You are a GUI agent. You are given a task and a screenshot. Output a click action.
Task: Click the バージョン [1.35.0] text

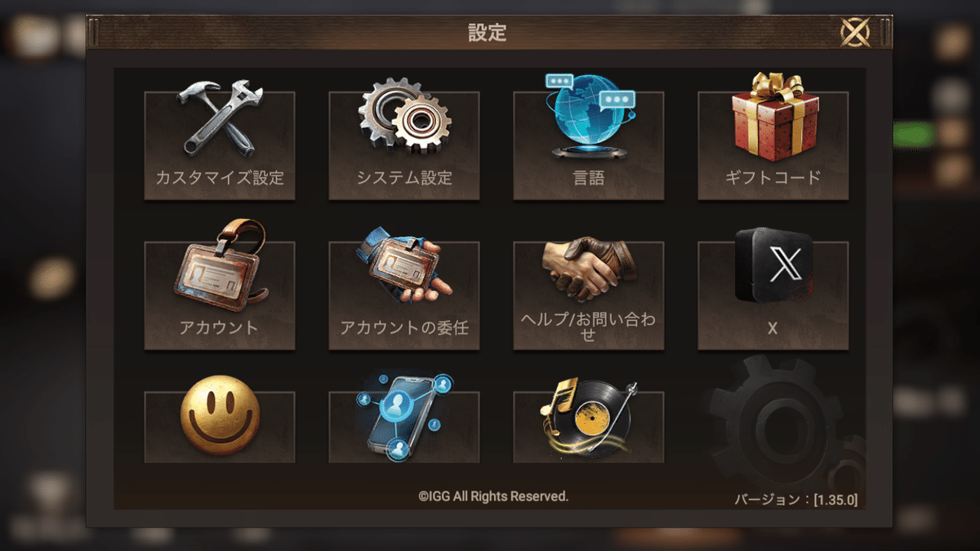point(796,499)
